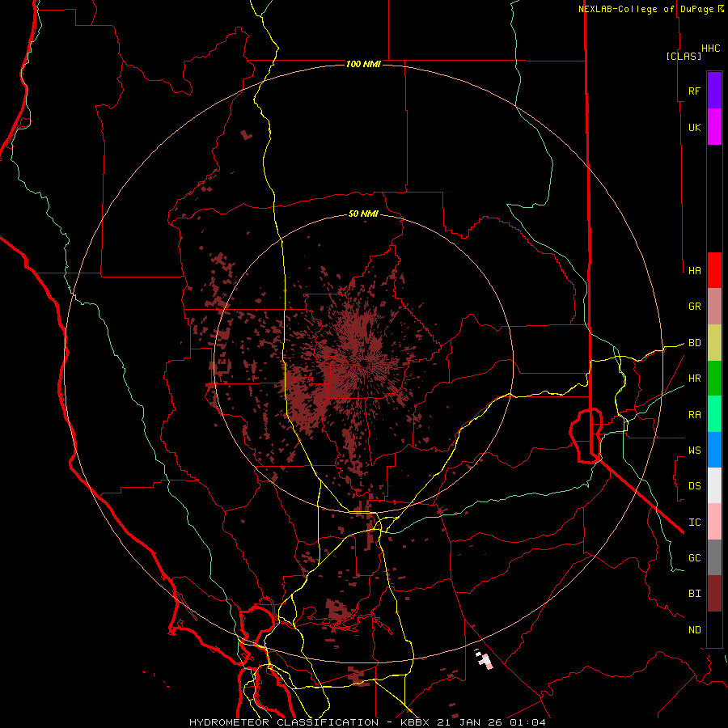The height and width of the screenshot is (728, 728).
Task: Click the 01:04 time stamp
Action: tap(527, 722)
